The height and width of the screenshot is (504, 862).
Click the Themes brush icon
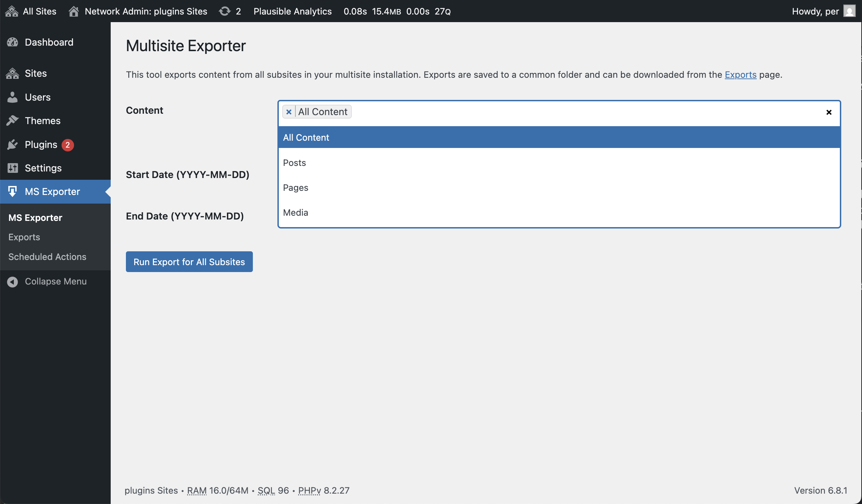pos(12,121)
